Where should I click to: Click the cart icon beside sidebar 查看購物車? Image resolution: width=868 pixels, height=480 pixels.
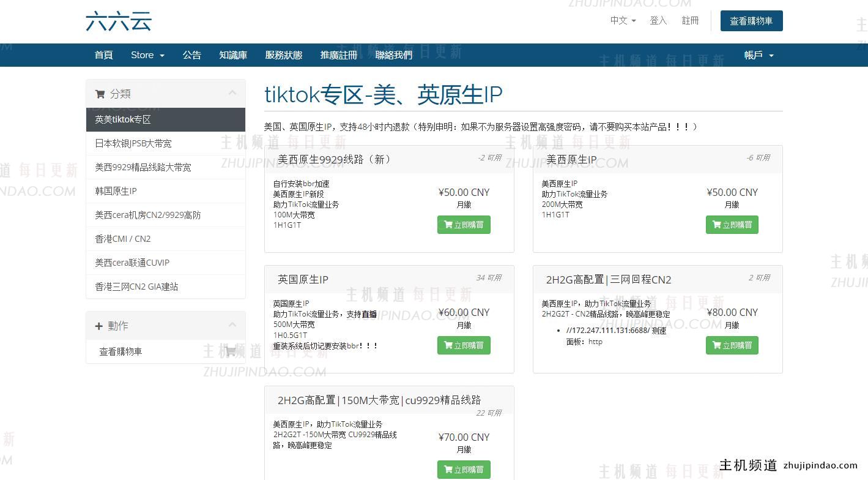tap(231, 350)
